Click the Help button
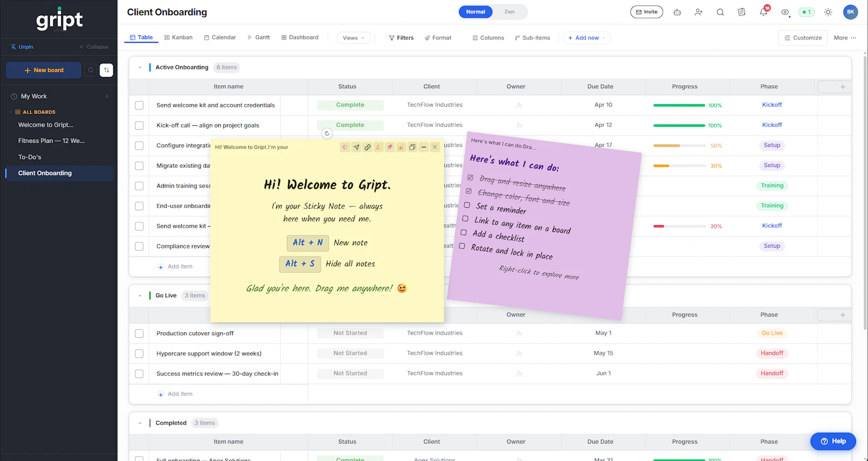The image size is (868, 461). (833, 441)
